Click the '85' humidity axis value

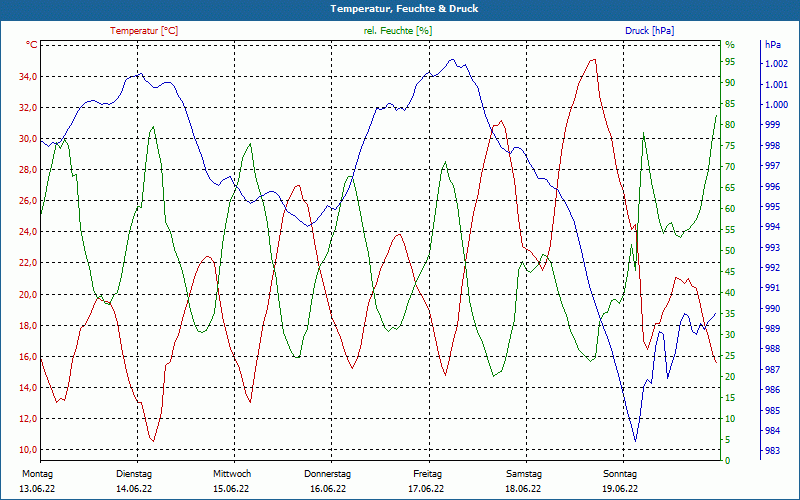730,104
